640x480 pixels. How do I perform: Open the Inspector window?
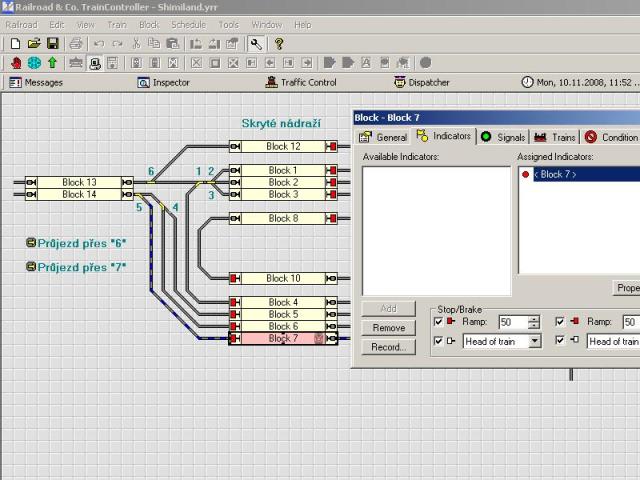coord(163,82)
